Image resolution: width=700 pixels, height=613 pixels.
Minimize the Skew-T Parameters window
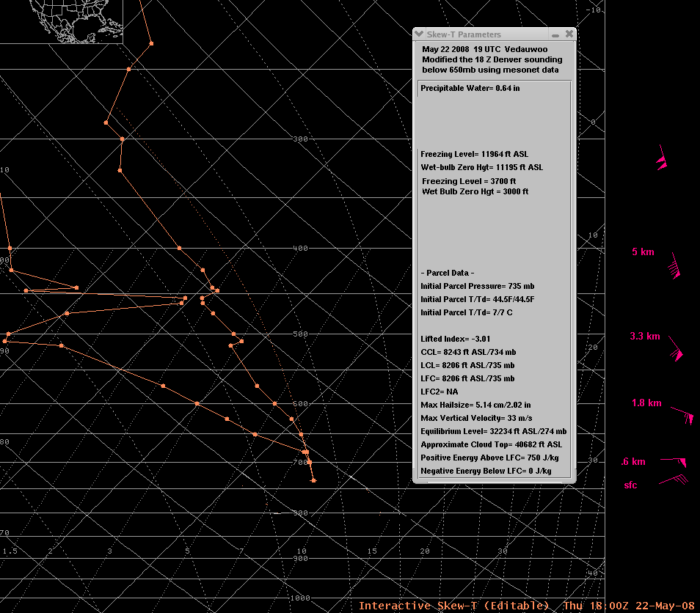coord(555,34)
